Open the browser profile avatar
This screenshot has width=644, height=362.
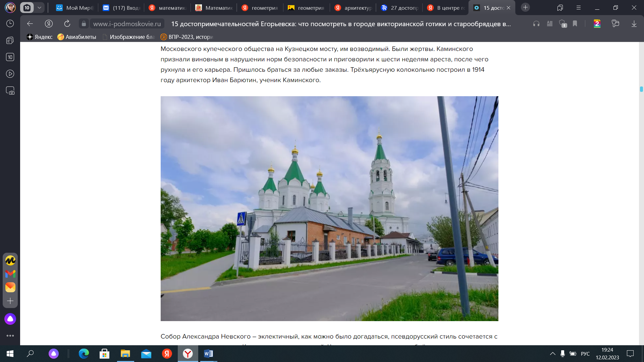10,7
